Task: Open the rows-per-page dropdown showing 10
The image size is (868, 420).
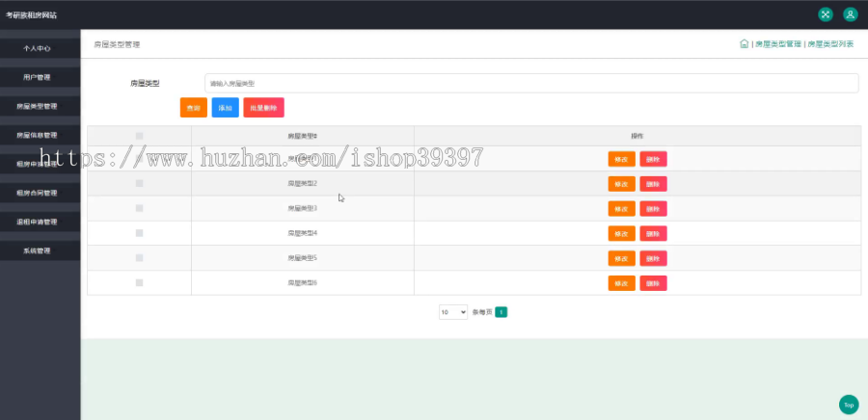Action: point(453,312)
